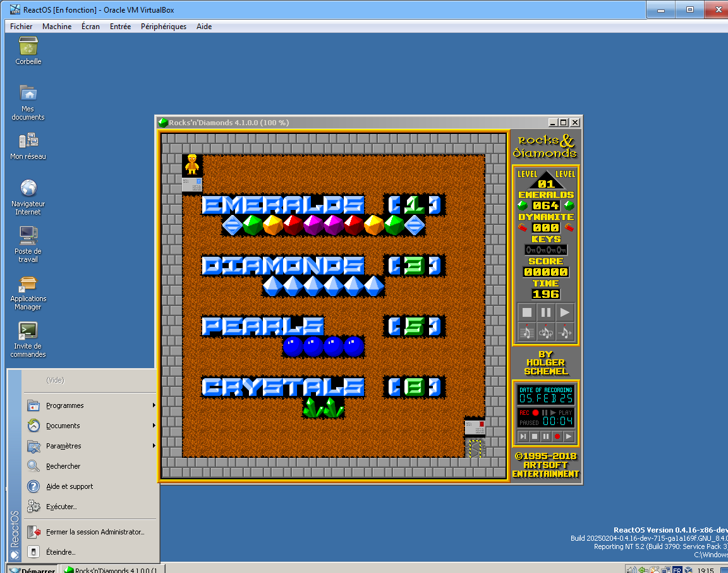The image size is (728, 573).
Task: Click the red tape record button
Action: (557, 436)
